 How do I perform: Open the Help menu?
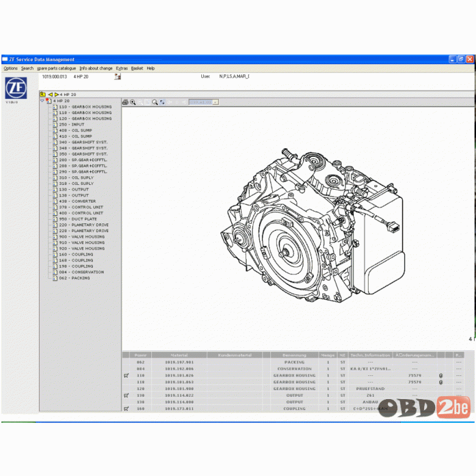click(151, 68)
